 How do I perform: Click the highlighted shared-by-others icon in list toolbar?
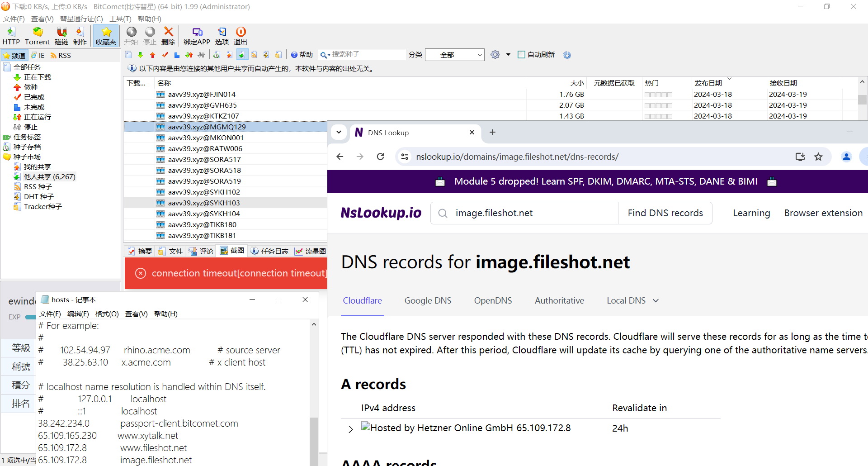pyautogui.click(x=242, y=55)
